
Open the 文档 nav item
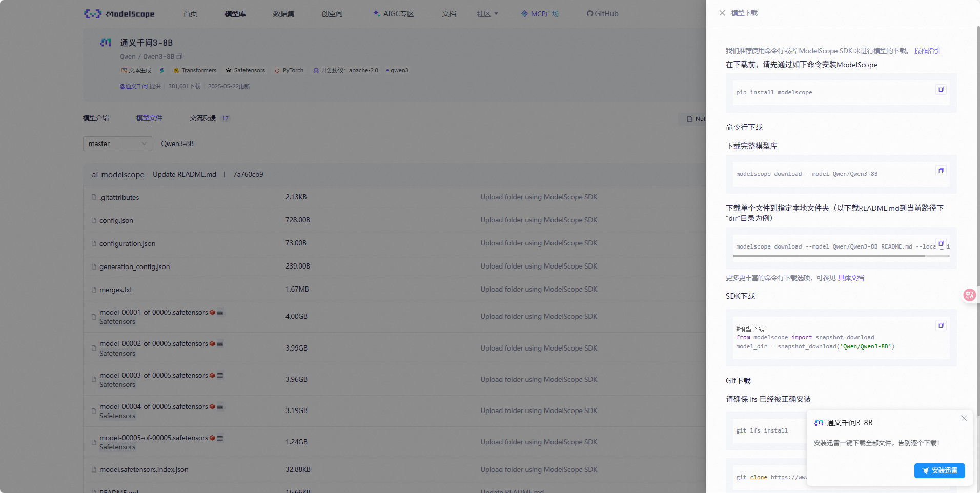pyautogui.click(x=449, y=14)
